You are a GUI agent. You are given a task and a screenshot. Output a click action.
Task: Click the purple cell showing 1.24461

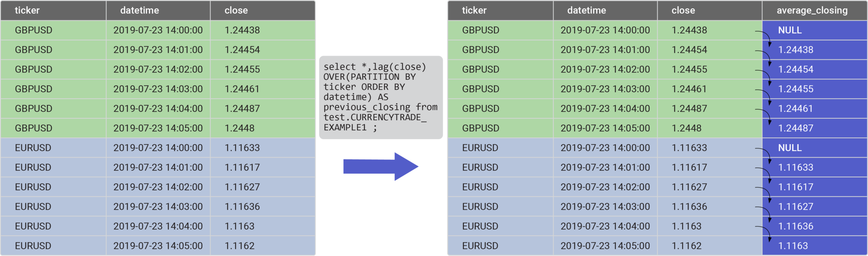[x=815, y=108]
